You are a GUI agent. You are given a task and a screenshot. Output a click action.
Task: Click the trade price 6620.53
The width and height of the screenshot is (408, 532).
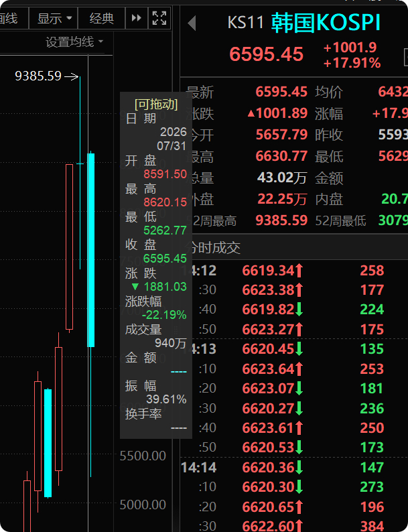[x=268, y=448]
